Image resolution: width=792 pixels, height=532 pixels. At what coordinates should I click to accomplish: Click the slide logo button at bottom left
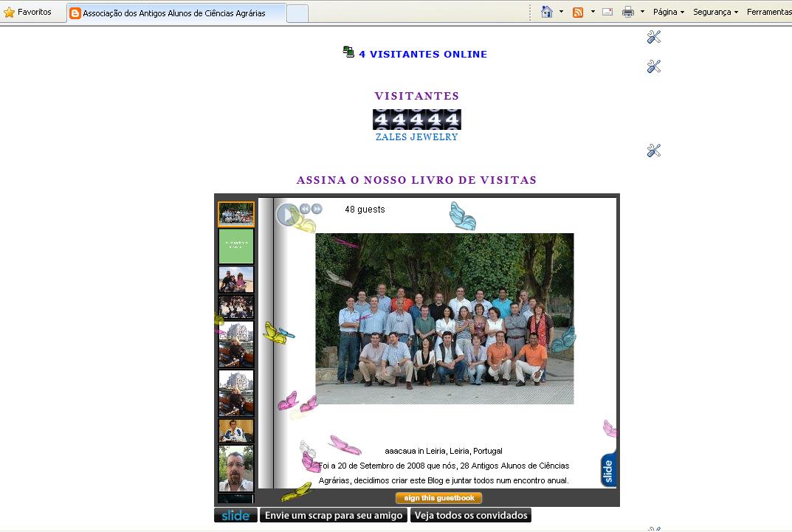click(236, 515)
